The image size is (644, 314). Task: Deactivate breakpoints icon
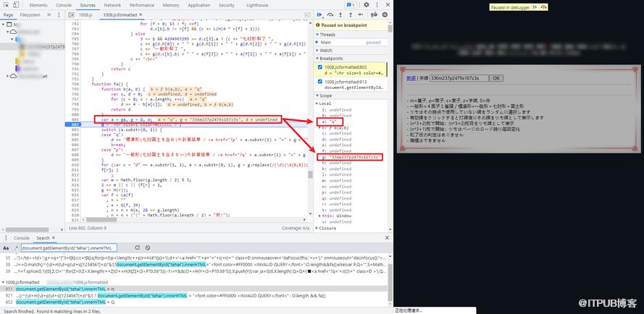374,14
